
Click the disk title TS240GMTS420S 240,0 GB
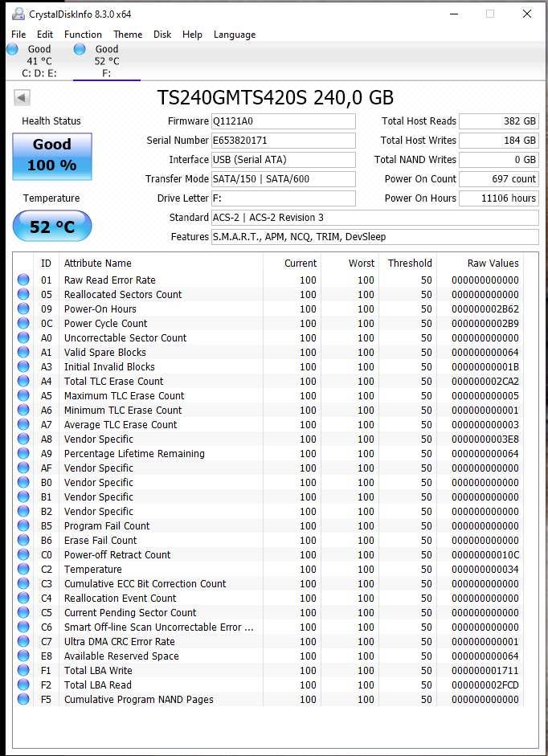(x=276, y=97)
